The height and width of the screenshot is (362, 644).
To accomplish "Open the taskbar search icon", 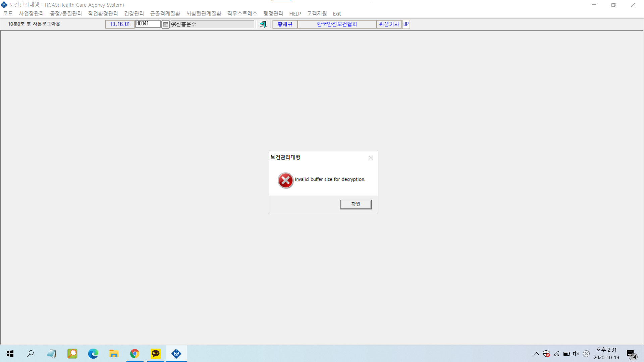I will click(30, 354).
